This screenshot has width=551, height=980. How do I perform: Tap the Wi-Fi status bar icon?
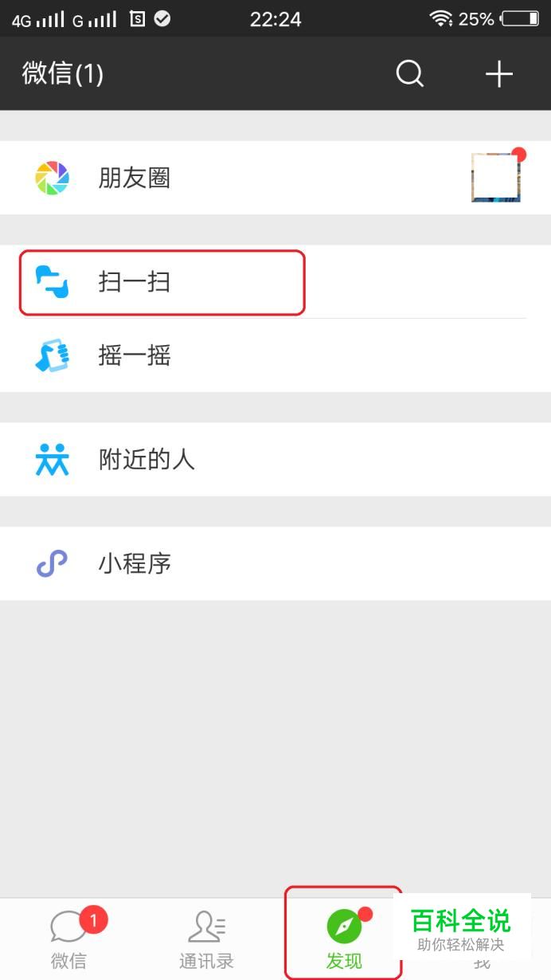440,18
